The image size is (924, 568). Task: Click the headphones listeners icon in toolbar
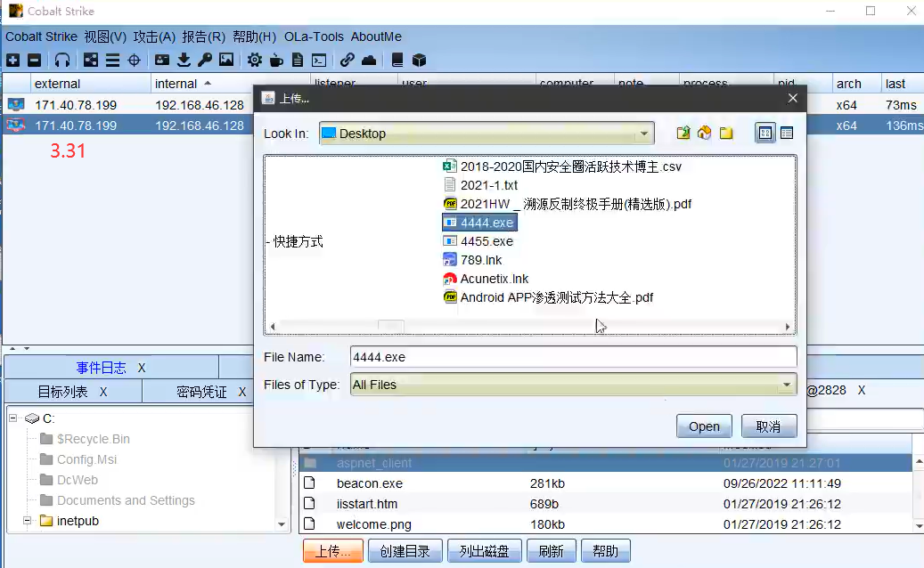[x=61, y=61]
